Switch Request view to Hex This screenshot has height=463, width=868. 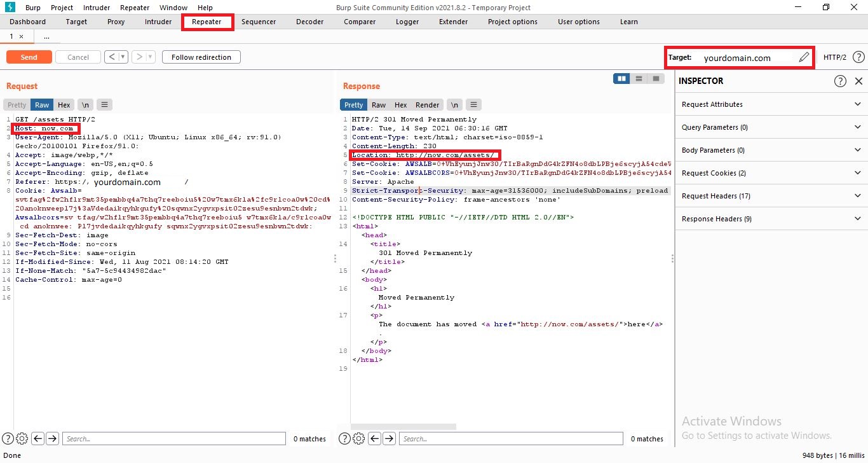[64, 105]
